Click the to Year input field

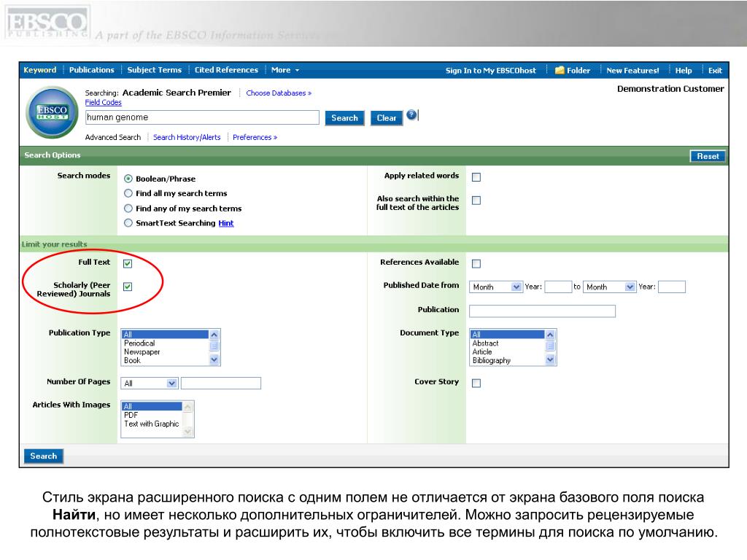click(x=672, y=287)
